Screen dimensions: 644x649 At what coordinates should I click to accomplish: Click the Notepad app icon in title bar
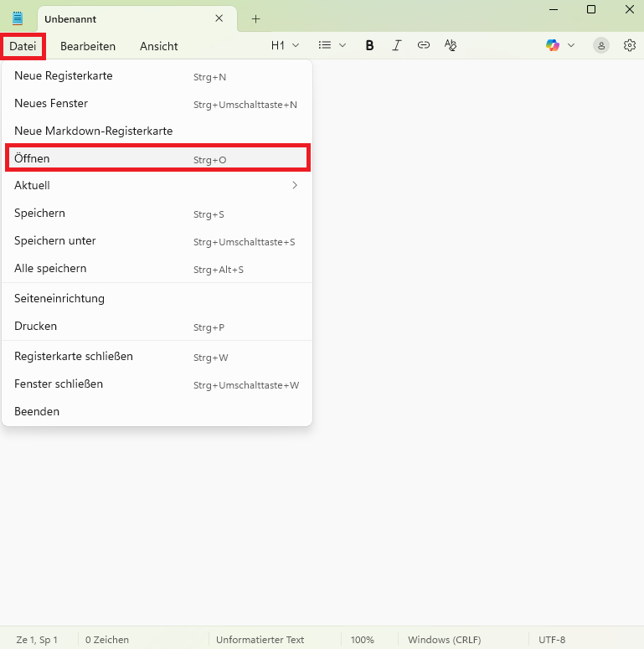[x=18, y=18]
